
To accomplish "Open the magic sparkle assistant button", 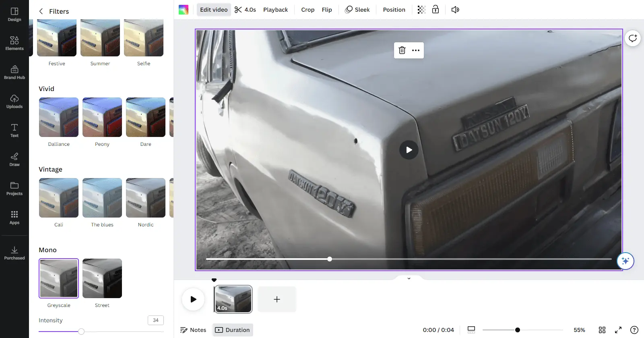I will coord(625,261).
